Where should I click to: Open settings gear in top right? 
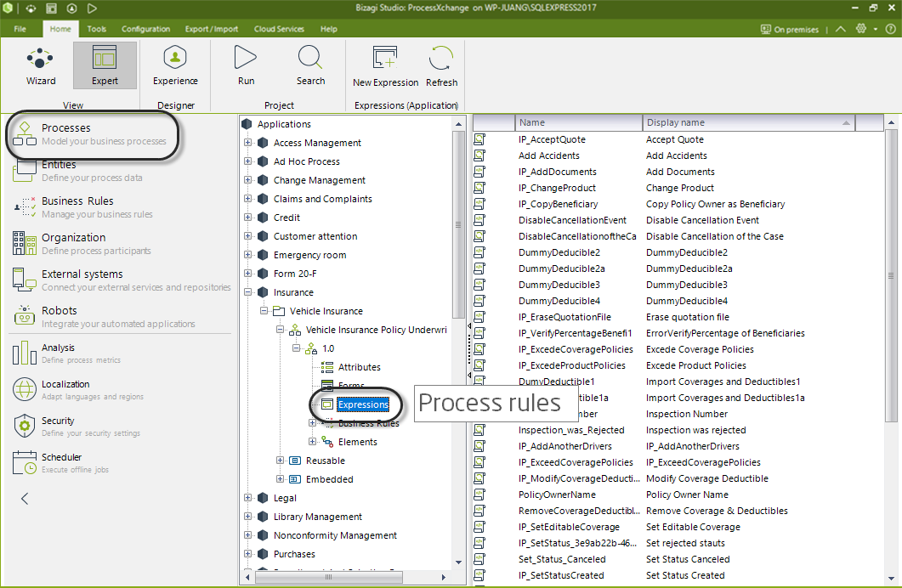click(861, 29)
